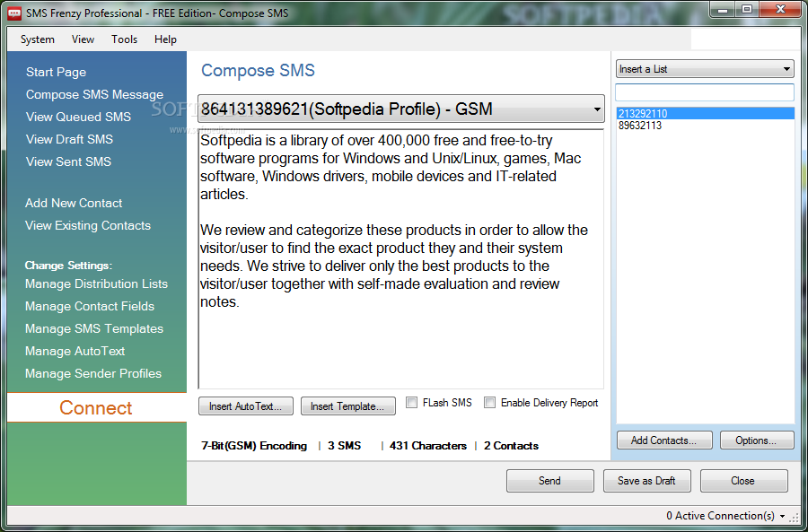Open Manage Distribution Lists
The height and width of the screenshot is (532, 808).
[96, 283]
